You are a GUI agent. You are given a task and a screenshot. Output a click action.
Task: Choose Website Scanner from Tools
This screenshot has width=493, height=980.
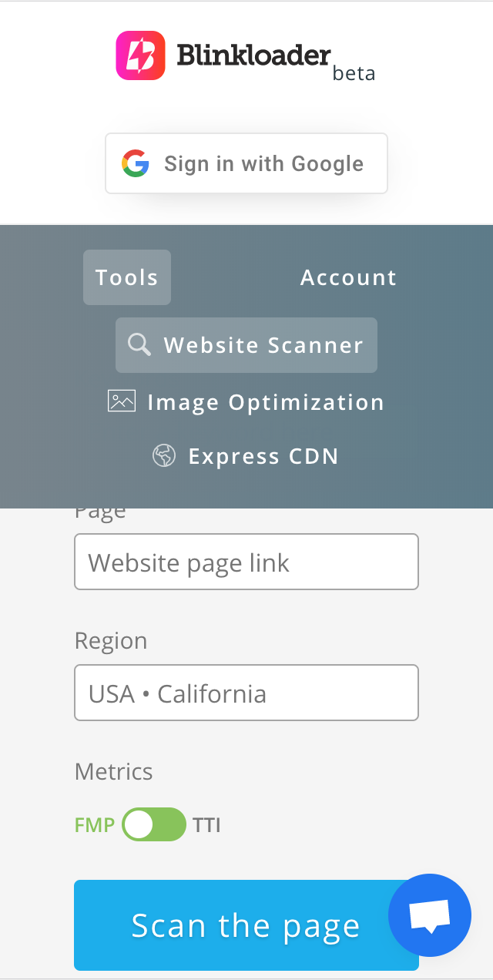[246, 345]
